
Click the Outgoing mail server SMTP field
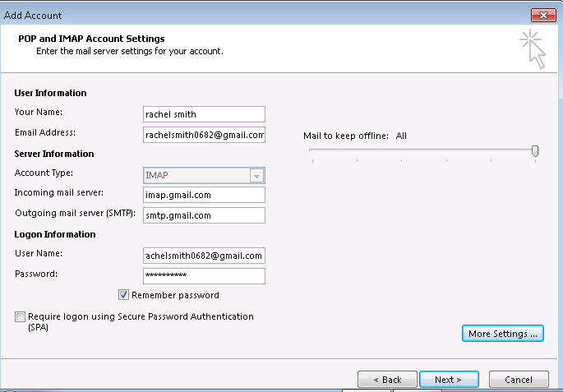[x=204, y=215]
